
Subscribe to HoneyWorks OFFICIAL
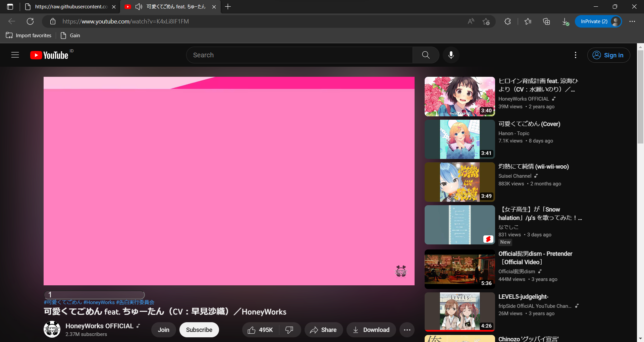199,330
